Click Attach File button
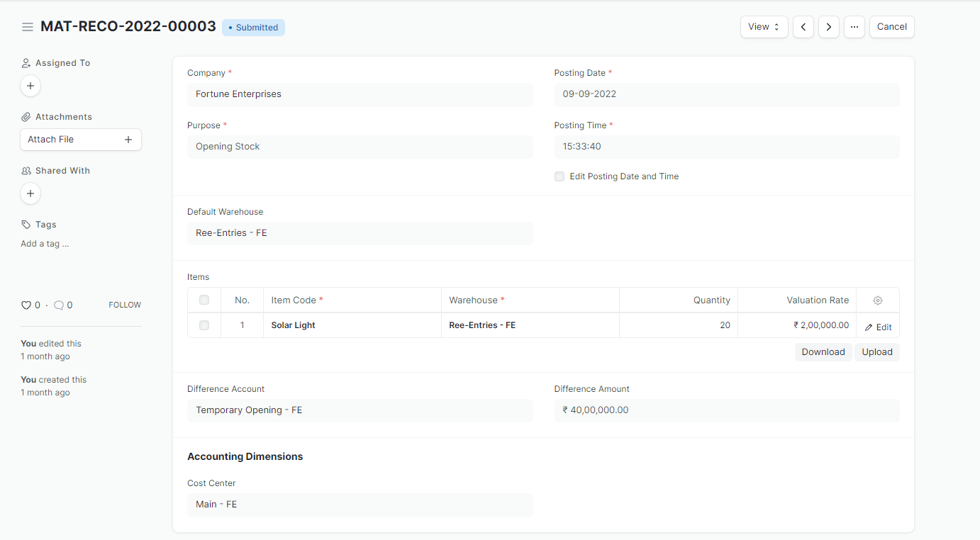 pos(80,140)
